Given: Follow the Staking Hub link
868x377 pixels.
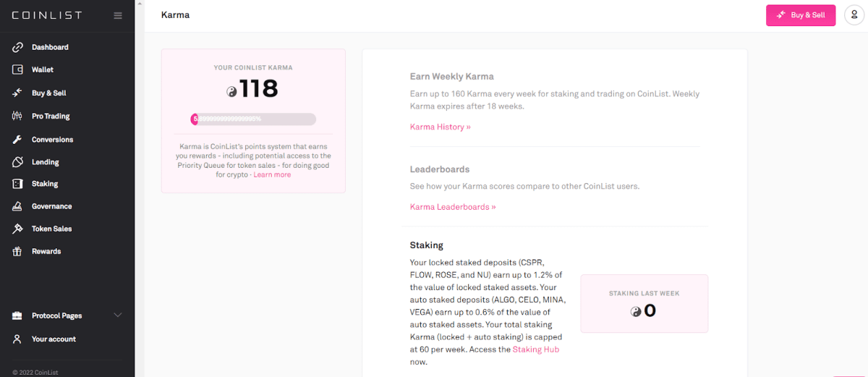Looking at the screenshot, I should pyautogui.click(x=536, y=350).
